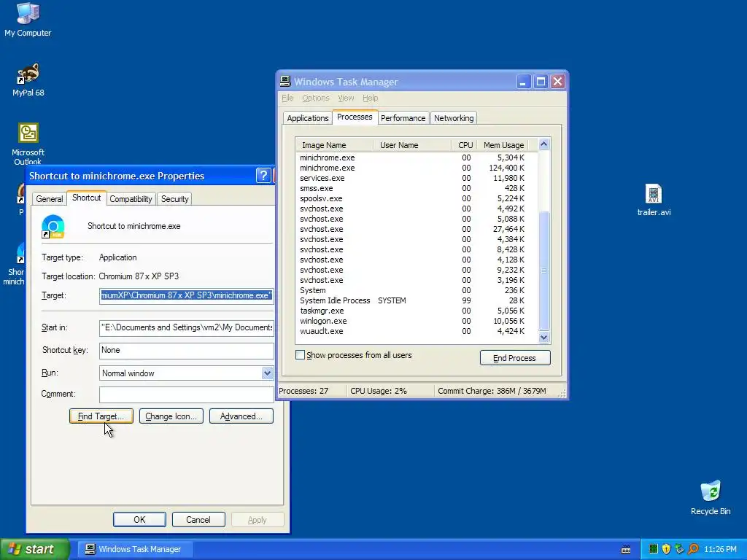Image resolution: width=747 pixels, height=560 pixels.
Task: Switch to Networking tab
Action: pyautogui.click(x=454, y=118)
